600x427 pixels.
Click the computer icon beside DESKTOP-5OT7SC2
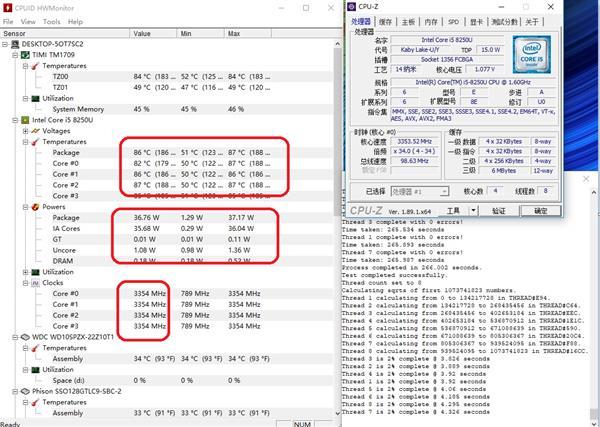(x=15, y=44)
